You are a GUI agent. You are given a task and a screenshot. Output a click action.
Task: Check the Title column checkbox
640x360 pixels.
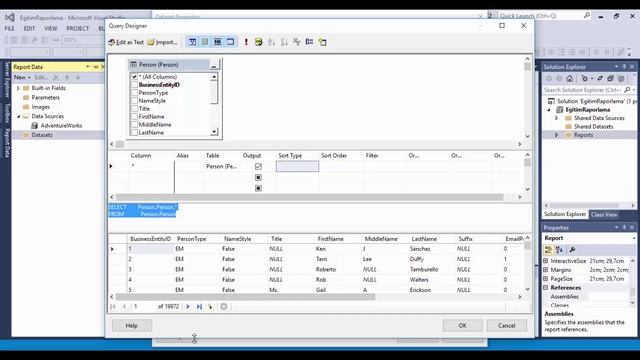click(134, 109)
